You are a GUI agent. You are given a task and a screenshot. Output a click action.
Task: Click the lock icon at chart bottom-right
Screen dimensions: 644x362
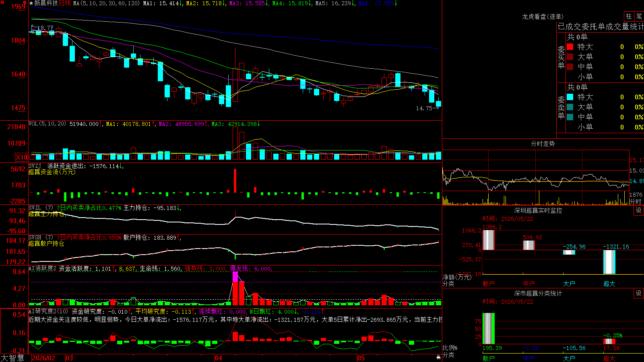[438, 357]
